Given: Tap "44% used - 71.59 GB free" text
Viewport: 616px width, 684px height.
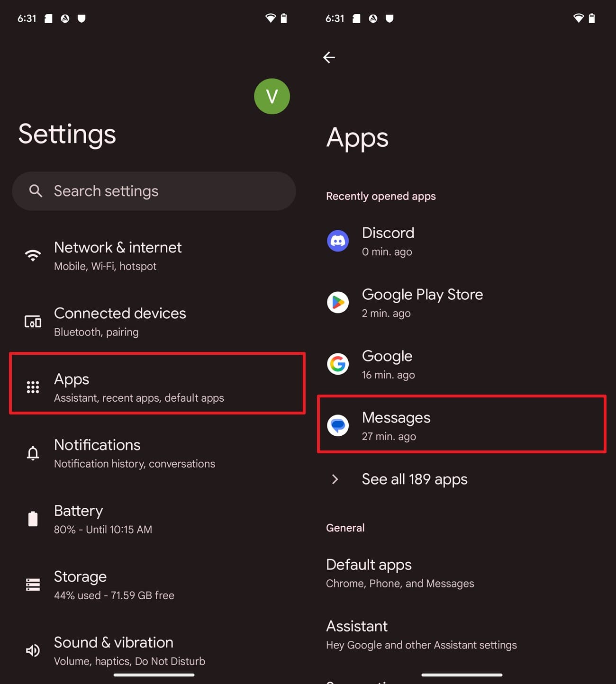Looking at the screenshot, I should (114, 595).
